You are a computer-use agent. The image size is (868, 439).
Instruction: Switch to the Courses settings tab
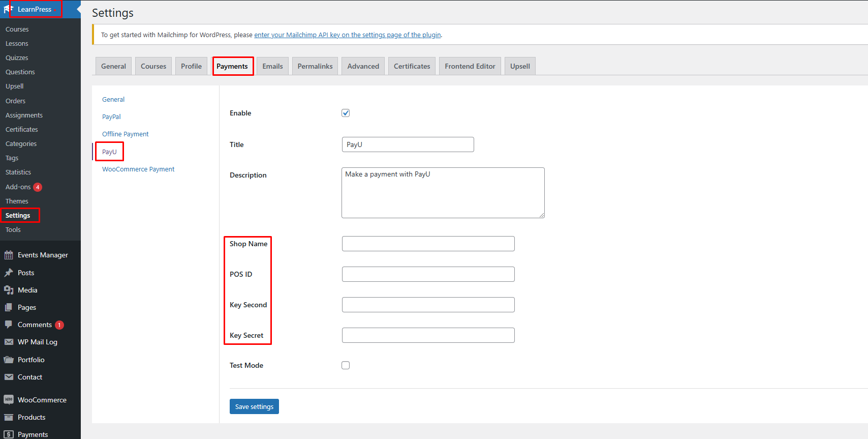[153, 66]
